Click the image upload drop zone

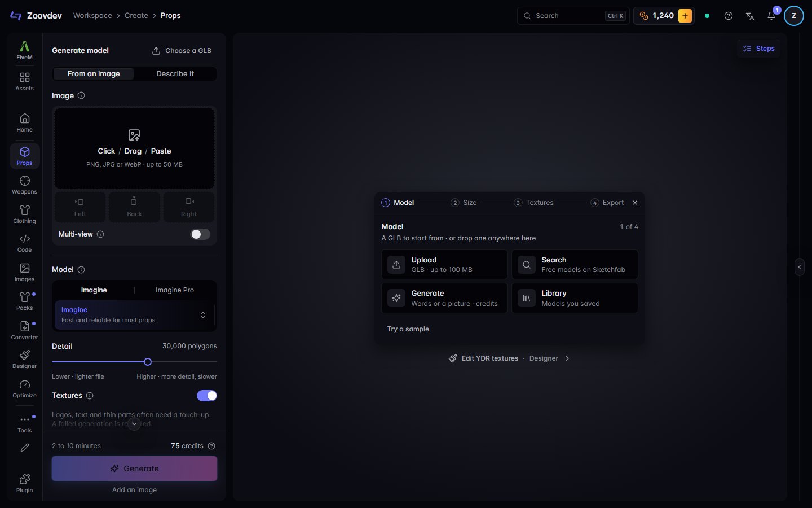(134, 148)
